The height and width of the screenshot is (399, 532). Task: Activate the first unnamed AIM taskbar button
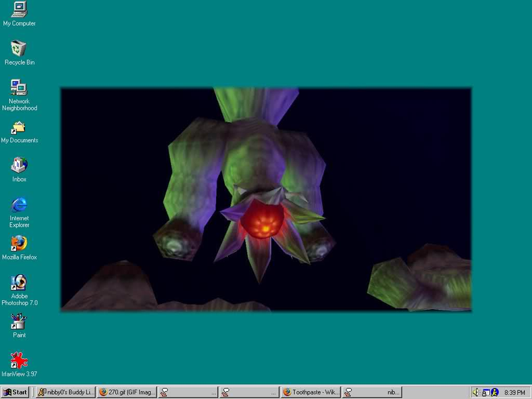pyautogui.click(x=188, y=392)
